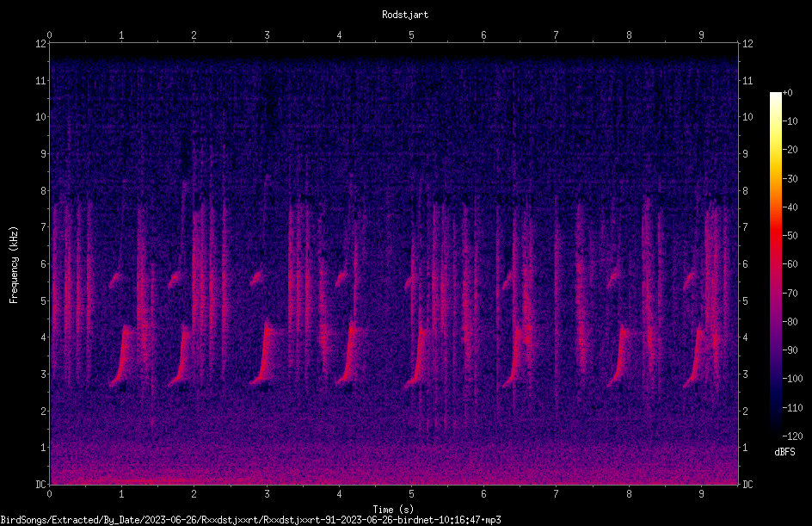Click the "DC" label on the right frequency axis
The width and height of the screenshot is (812, 526).
point(747,485)
